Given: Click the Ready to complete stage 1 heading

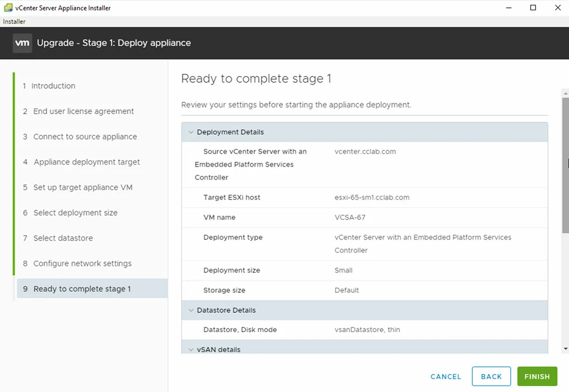Looking at the screenshot, I should (x=256, y=79).
